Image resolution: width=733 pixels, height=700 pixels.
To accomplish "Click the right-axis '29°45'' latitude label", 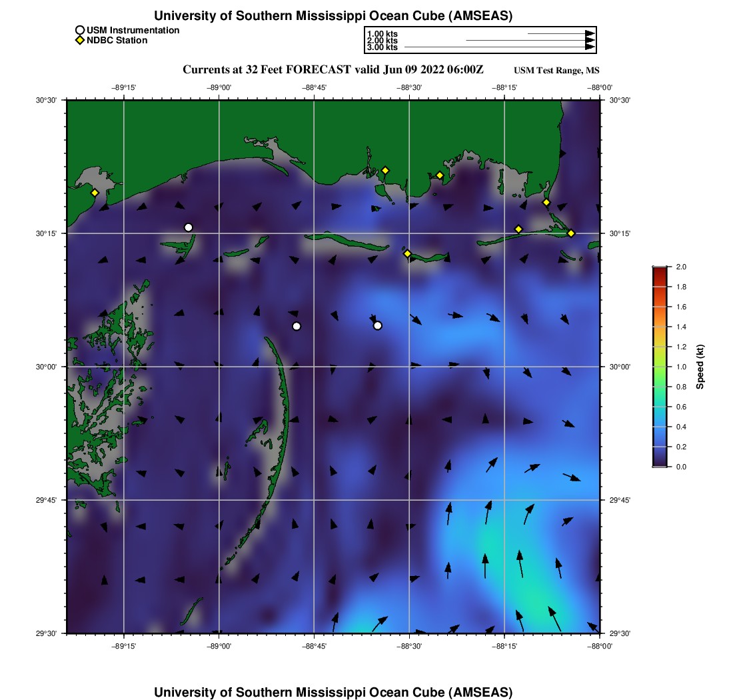I will pos(620,500).
